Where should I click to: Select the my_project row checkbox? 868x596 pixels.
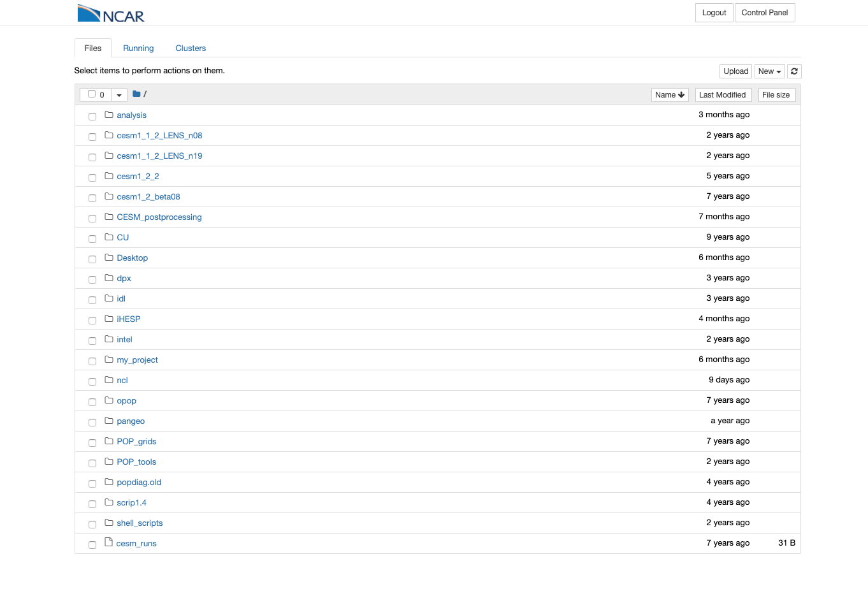(x=92, y=361)
